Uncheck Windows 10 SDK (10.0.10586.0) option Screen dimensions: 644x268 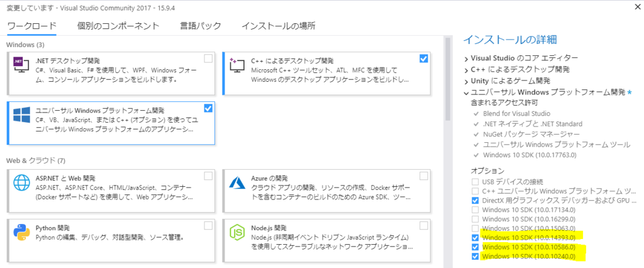coord(475,247)
